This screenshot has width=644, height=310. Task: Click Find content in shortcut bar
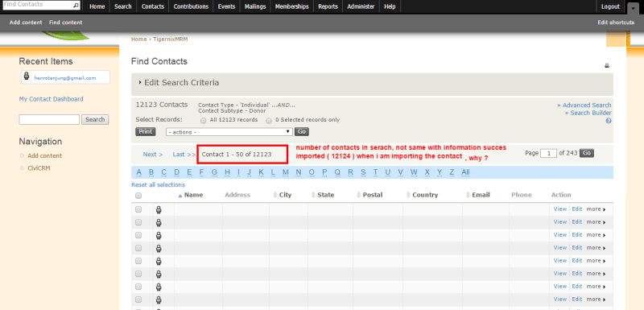click(66, 23)
